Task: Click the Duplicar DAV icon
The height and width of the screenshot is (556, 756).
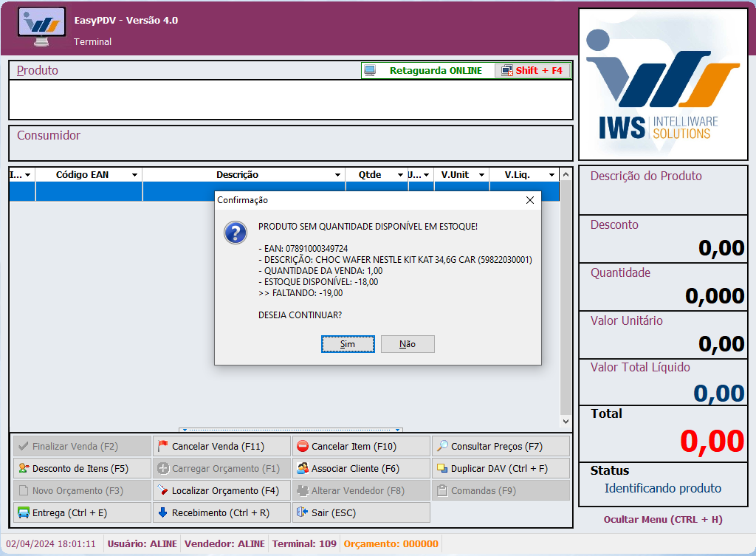Action: pyautogui.click(x=442, y=468)
